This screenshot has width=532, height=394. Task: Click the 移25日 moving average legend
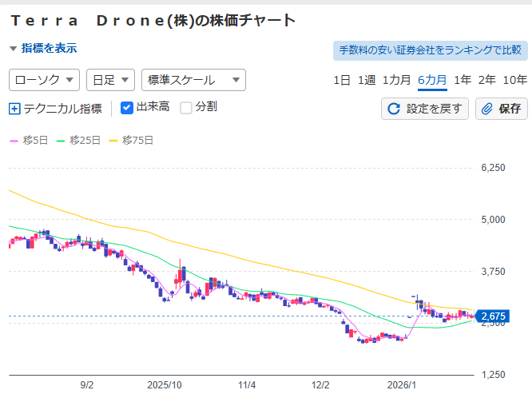78,140
